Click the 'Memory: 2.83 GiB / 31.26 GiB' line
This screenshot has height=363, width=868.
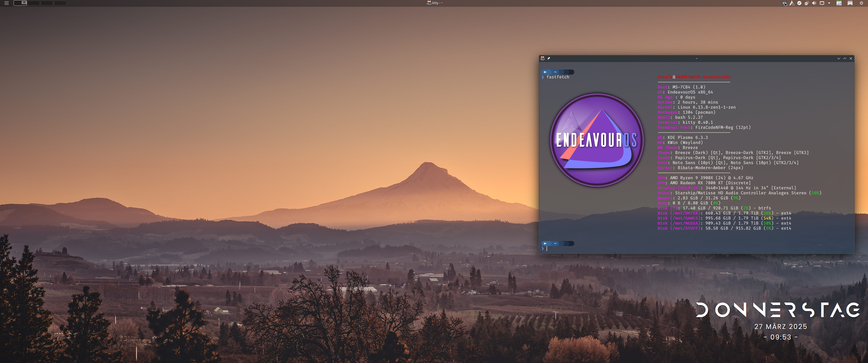pos(699,198)
